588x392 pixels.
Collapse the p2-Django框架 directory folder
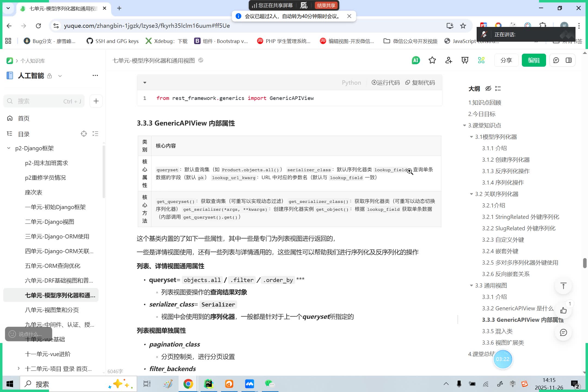[x=9, y=148]
